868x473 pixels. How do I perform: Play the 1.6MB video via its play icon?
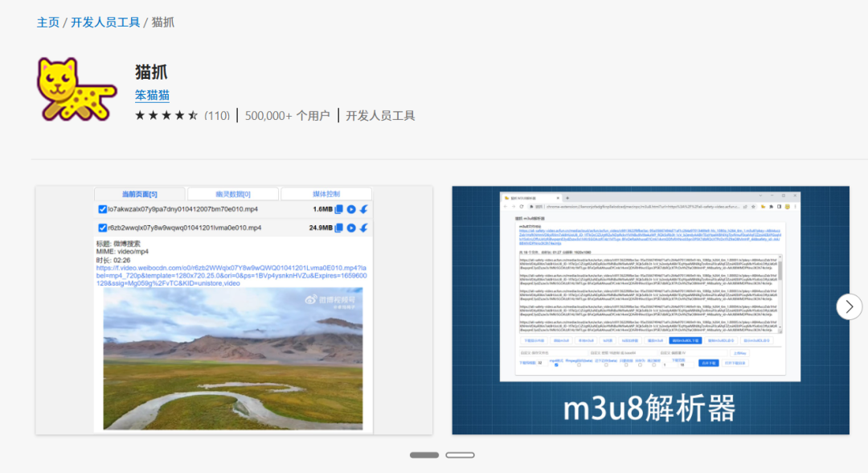click(x=351, y=209)
